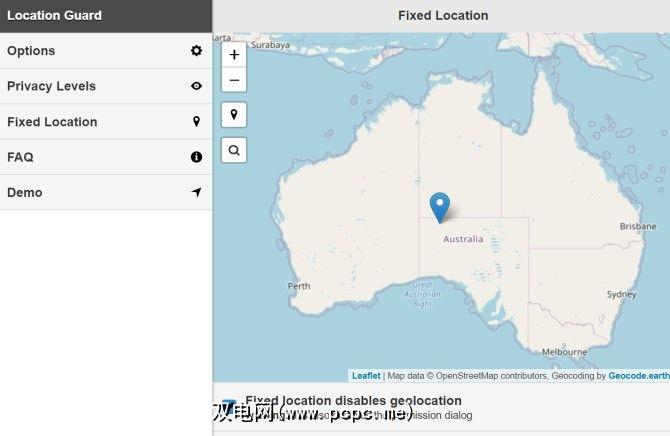Open the Options menu item
Image resolution: width=670 pixels, height=436 pixels.
[106, 50]
